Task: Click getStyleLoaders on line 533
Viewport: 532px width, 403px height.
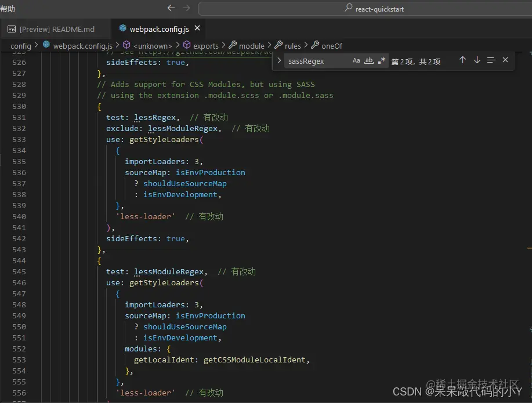Action: [164, 140]
